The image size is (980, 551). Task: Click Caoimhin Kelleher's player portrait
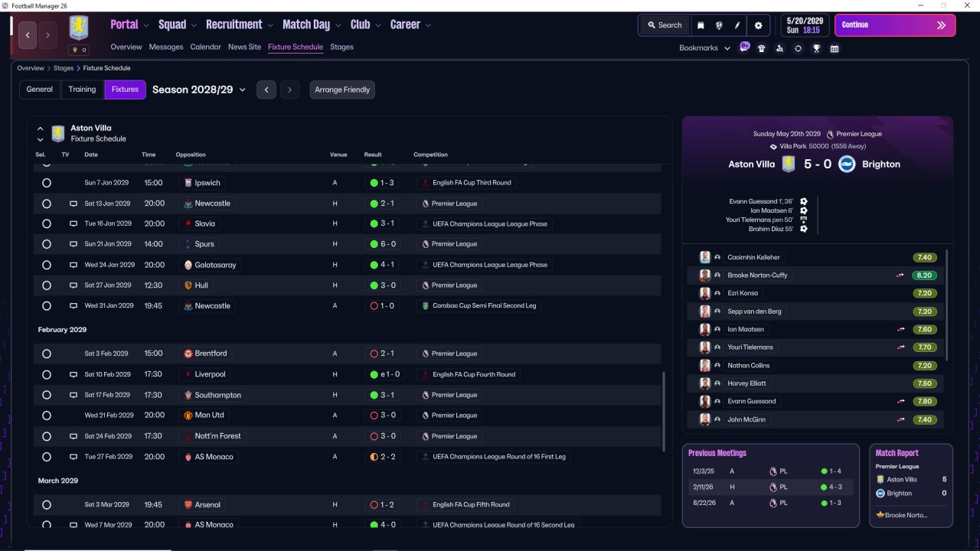pos(705,257)
